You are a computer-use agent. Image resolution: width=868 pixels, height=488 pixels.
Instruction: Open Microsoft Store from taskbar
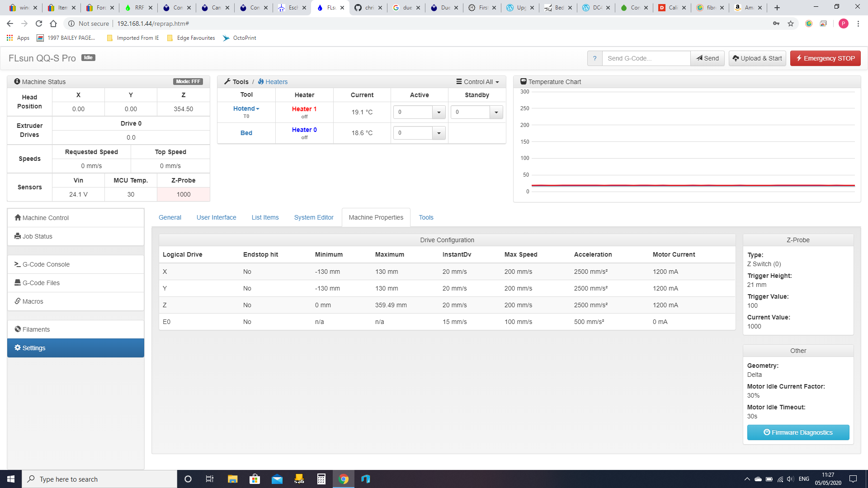(255, 479)
